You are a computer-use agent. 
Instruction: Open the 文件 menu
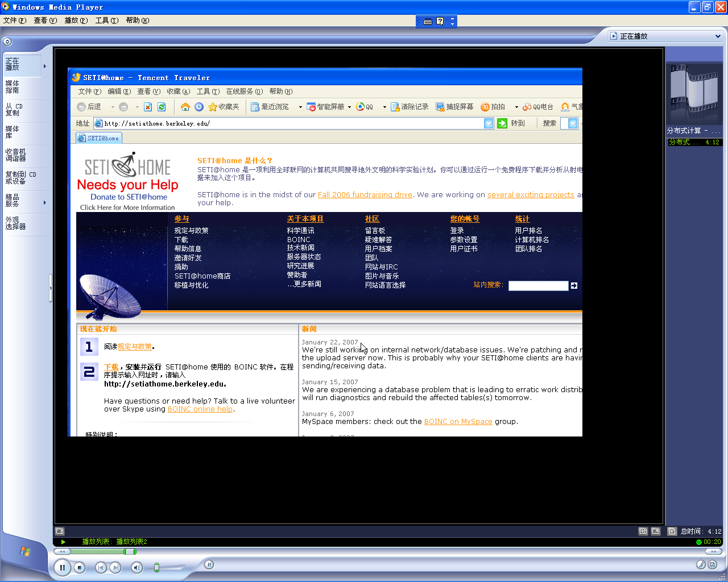pos(15,20)
